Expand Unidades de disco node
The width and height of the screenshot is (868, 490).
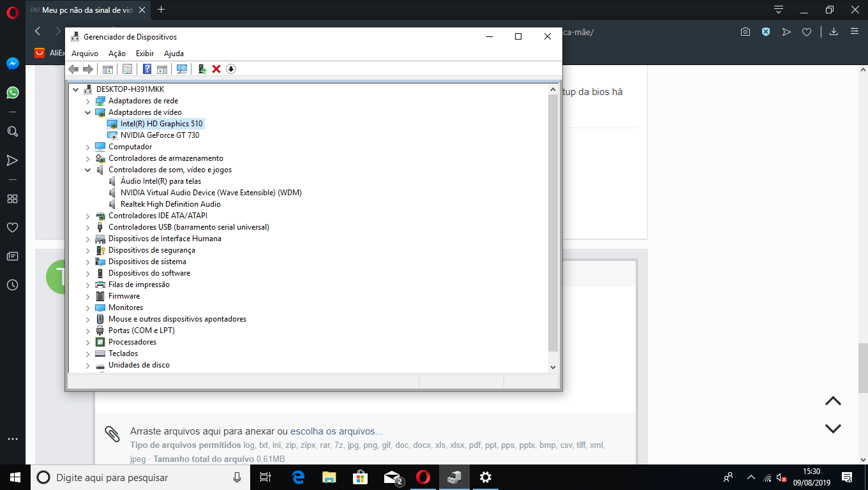[88, 365]
